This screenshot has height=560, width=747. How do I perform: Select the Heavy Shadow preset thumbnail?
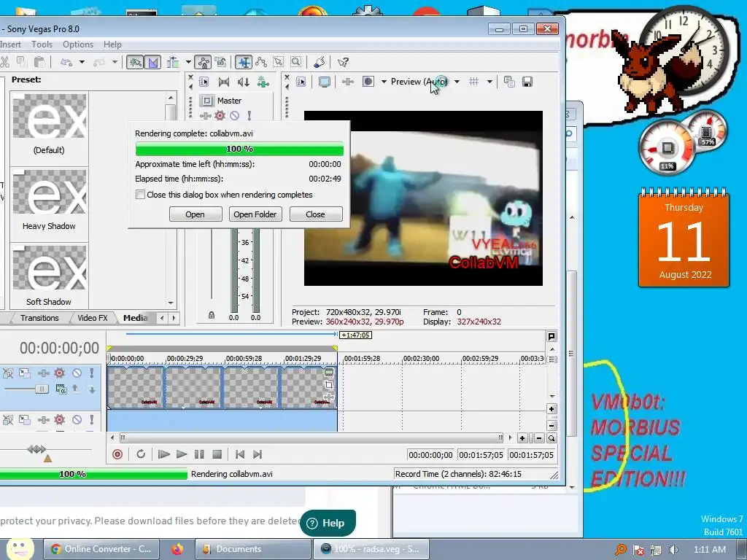tap(50, 192)
